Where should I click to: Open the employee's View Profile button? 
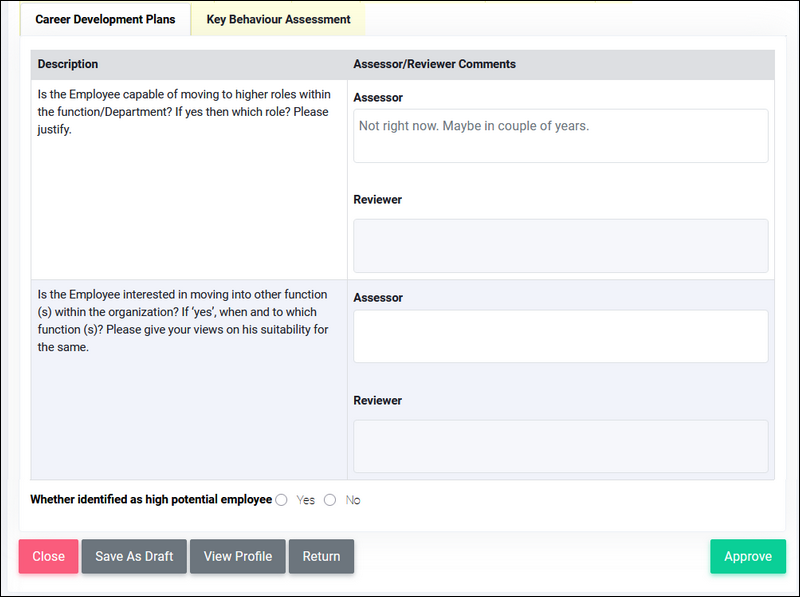[x=238, y=556]
